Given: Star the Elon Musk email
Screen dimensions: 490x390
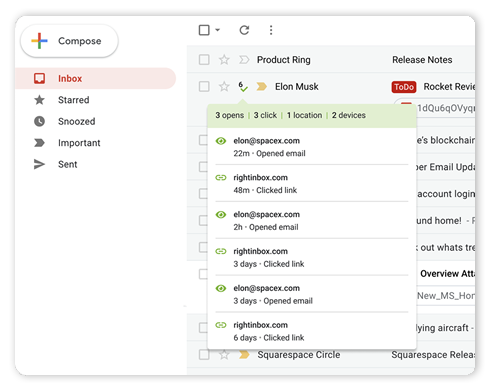Looking at the screenshot, I should (x=224, y=87).
